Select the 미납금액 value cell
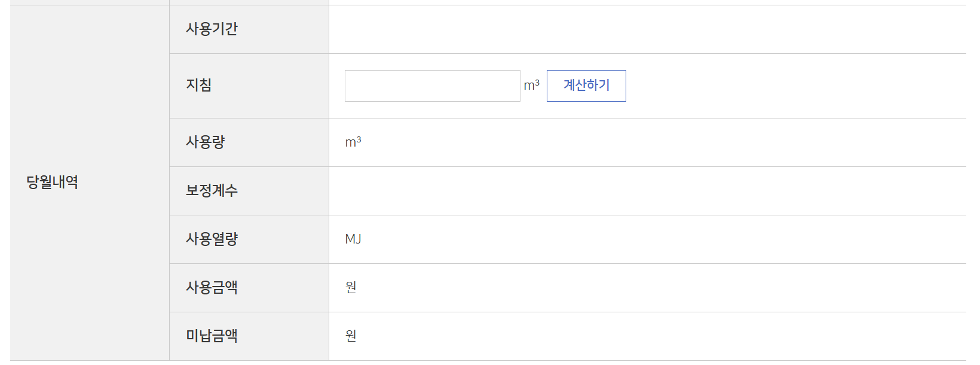980x365 pixels. click(x=648, y=336)
